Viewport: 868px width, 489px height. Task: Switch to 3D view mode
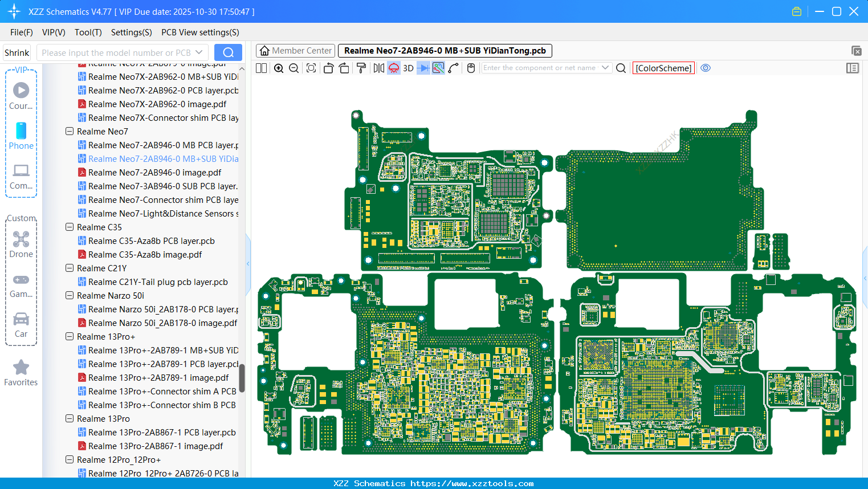tap(408, 68)
